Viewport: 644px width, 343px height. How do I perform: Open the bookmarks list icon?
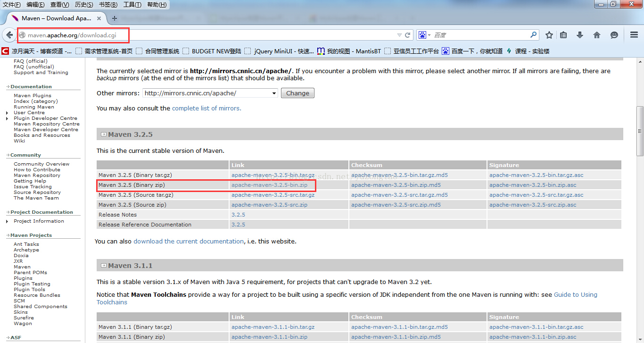[563, 35]
